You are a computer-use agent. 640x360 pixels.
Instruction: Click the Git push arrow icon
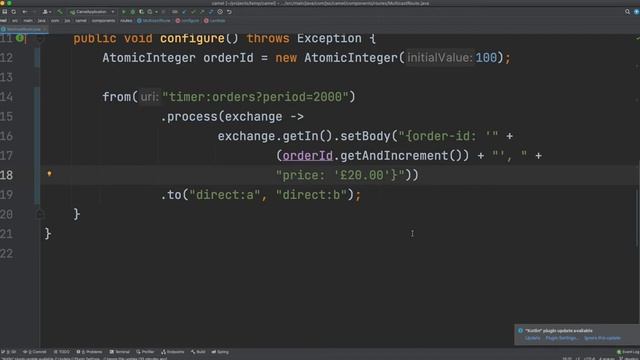pyautogui.click(x=202, y=12)
